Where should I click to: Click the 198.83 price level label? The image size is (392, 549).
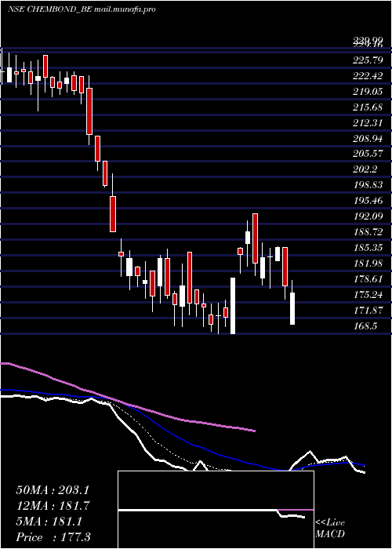coord(368,185)
